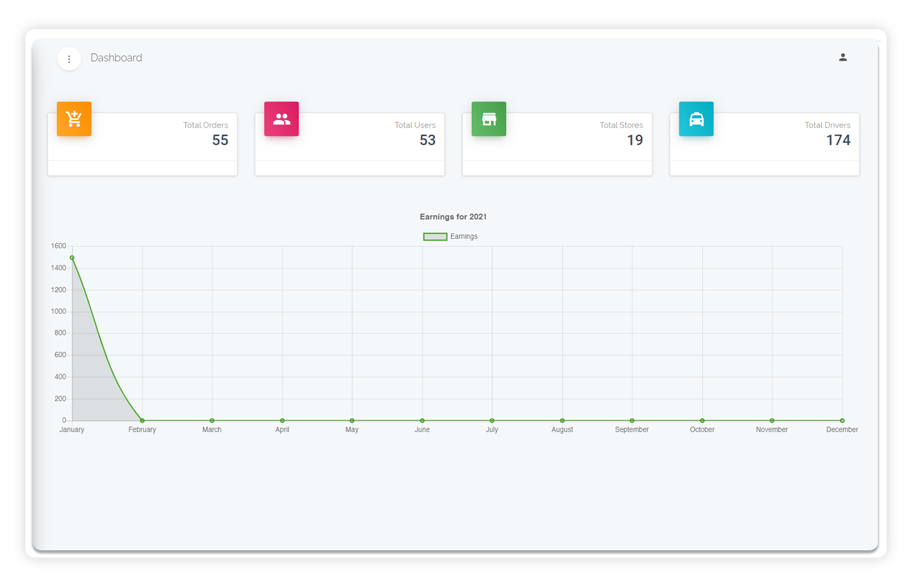Viewport: 917px width, 588px height.
Task: Click the January axis label
Action: [72, 430]
